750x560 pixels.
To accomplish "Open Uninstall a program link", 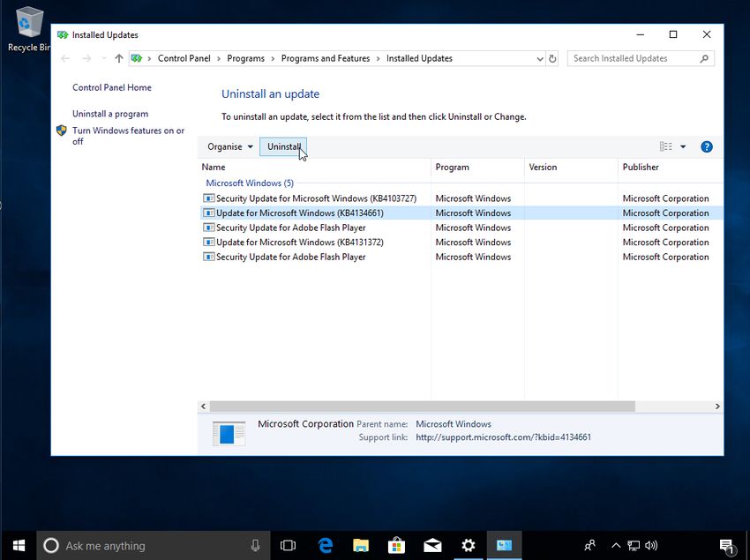I will point(110,114).
